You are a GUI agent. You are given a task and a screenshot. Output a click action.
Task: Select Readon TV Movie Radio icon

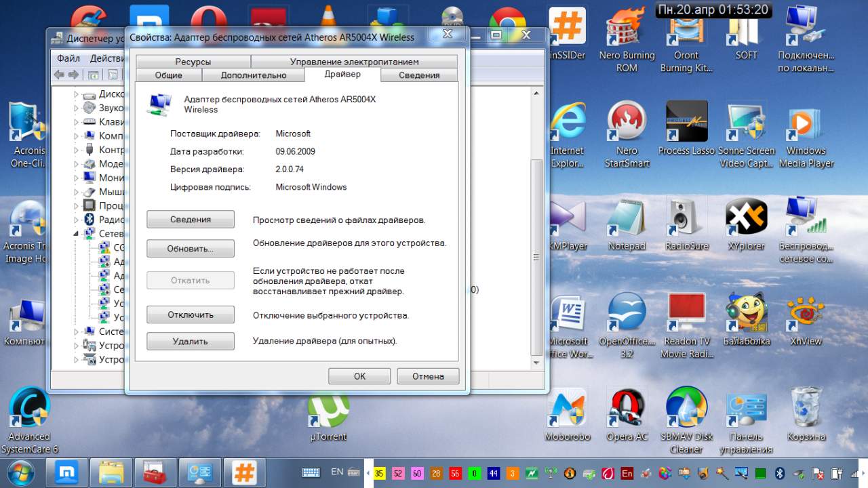(686, 326)
